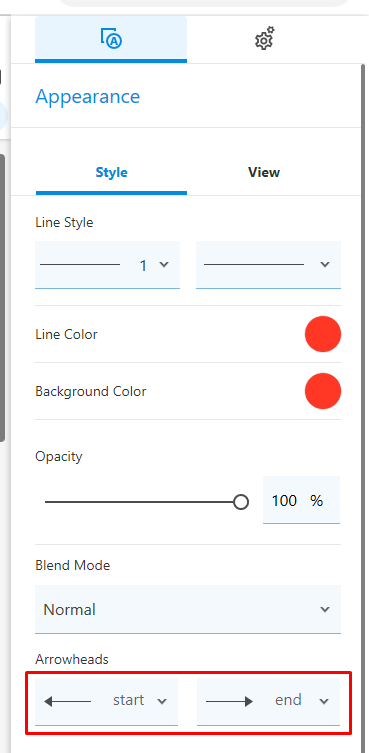Click the opacity percentage input field
The image size is (369, 753).
click(x=301, y=500)
